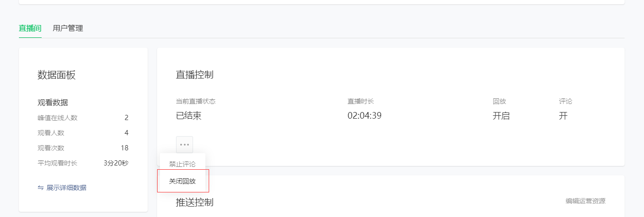Click the 02:04:39 live duration value

point(364,116)
